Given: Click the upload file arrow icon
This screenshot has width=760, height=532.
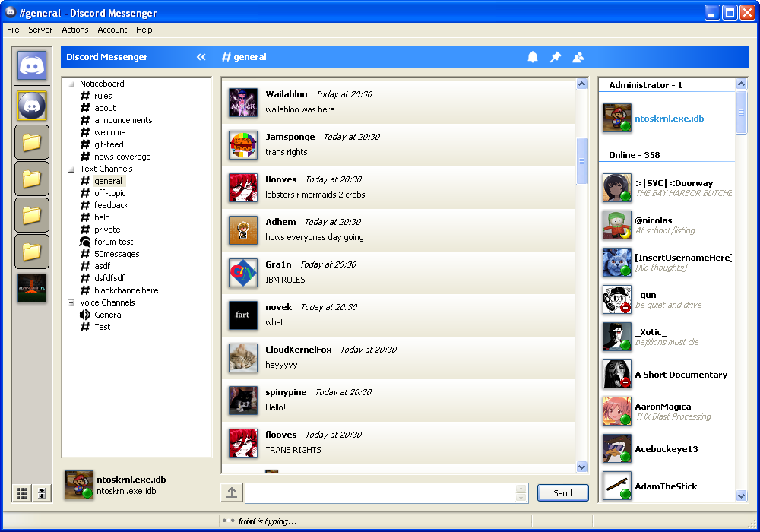Looking at the screenshot, I should [232, 492].
